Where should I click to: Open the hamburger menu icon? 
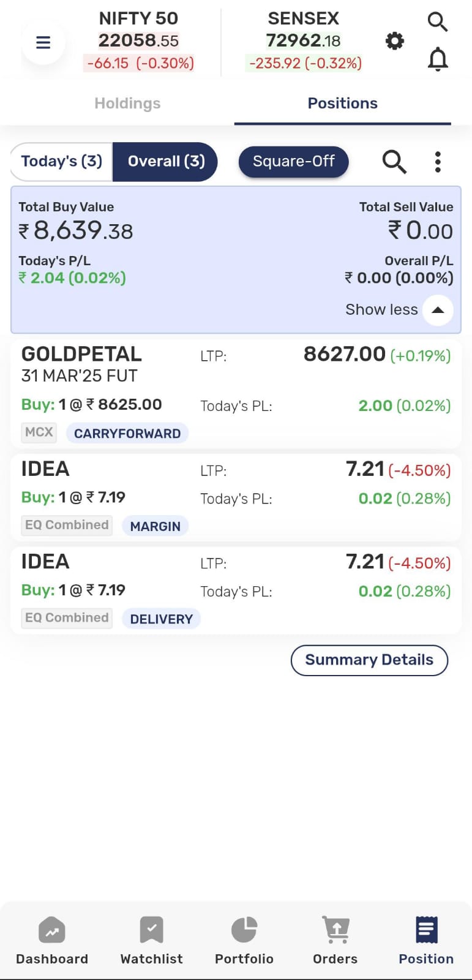(43, 42)
